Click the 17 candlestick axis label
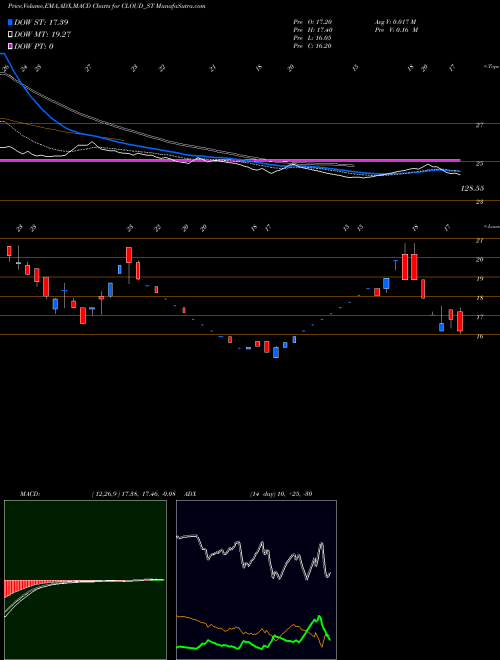 (479, 317)
